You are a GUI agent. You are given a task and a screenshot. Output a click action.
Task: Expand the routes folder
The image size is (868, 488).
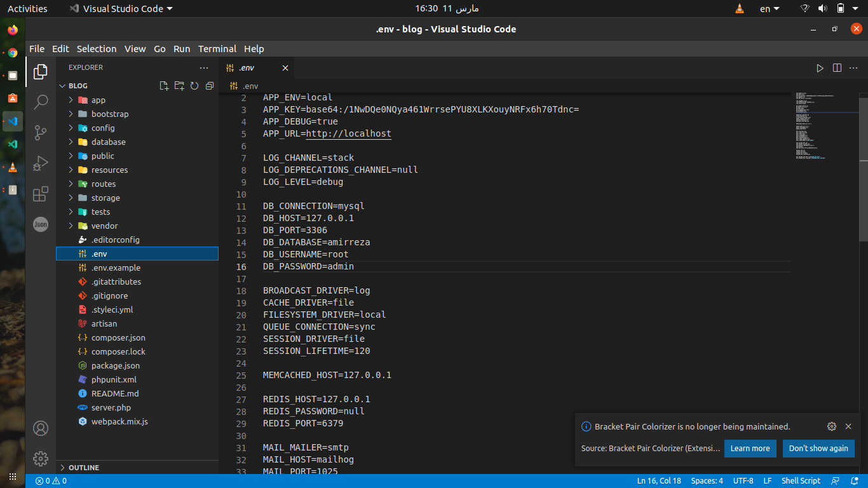(137, 184)
